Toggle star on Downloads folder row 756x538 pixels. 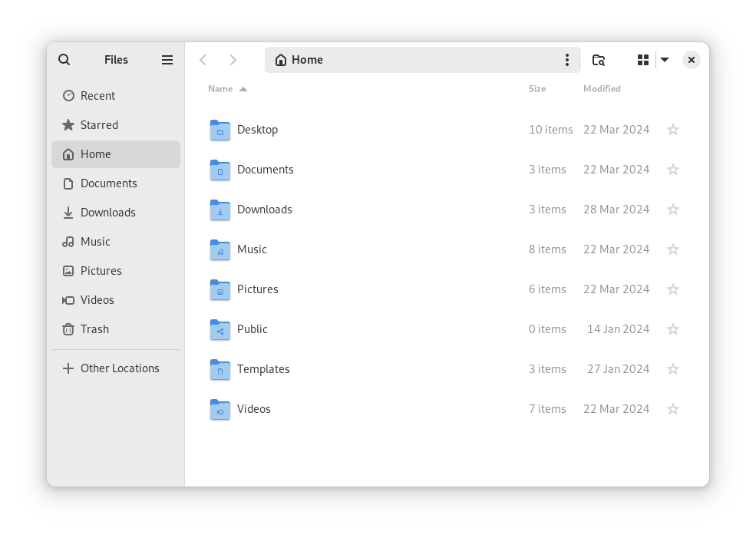673,210
